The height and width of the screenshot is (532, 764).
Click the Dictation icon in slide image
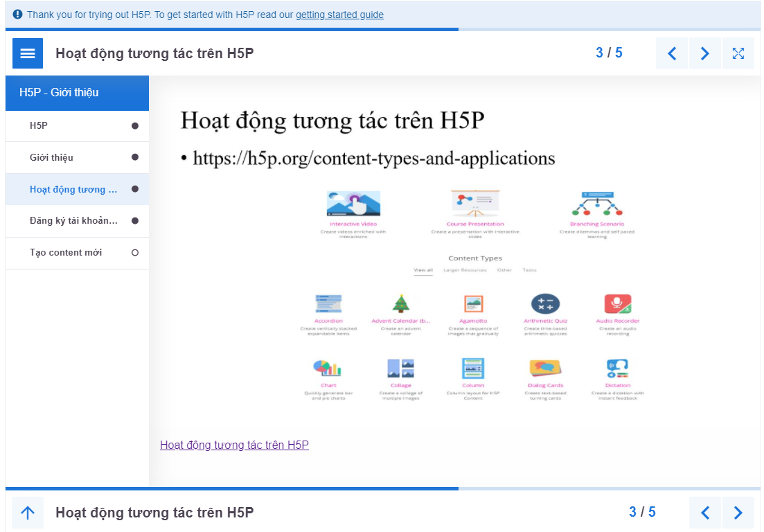(617, 369)
